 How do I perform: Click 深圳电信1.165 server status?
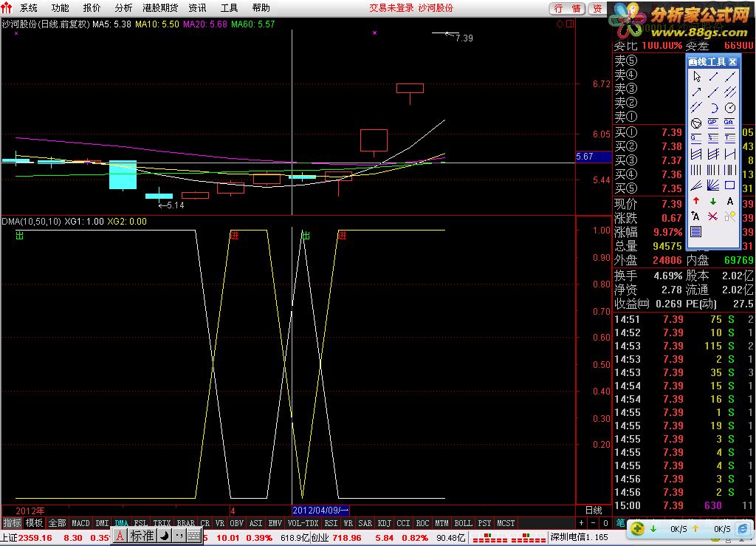pos(579,537)
